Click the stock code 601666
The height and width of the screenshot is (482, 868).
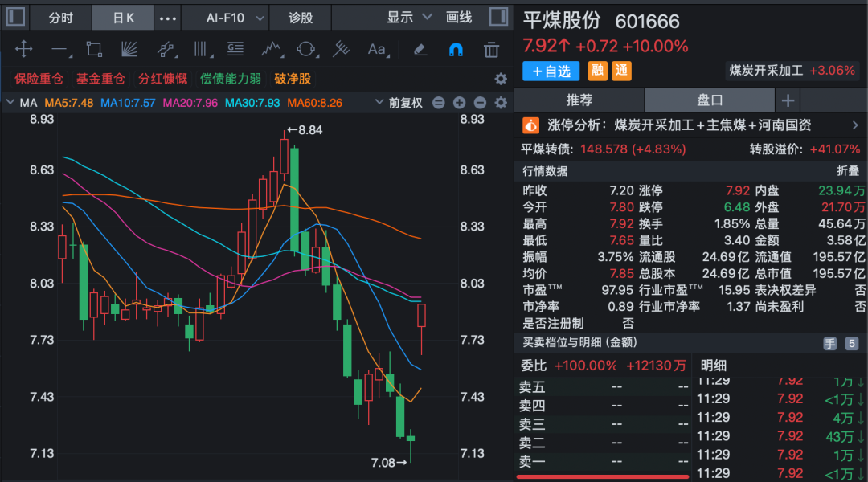tap(647, 21)
